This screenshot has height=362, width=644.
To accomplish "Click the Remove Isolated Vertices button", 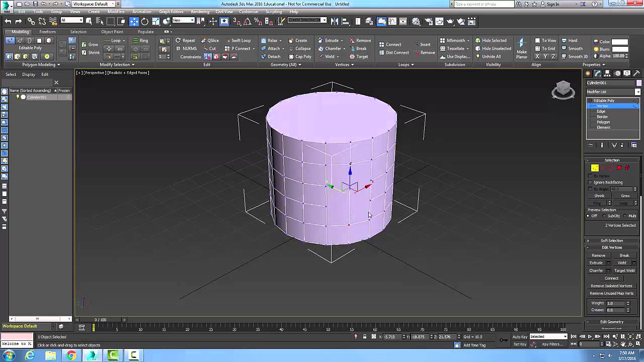I will (x=611, y=286).
